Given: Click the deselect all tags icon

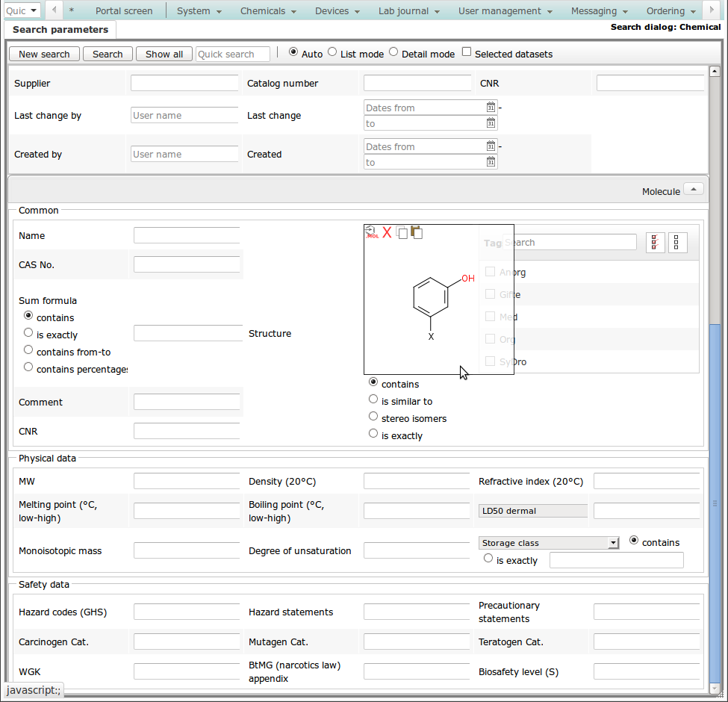Looking at the screenshot, I should [677, 243].
